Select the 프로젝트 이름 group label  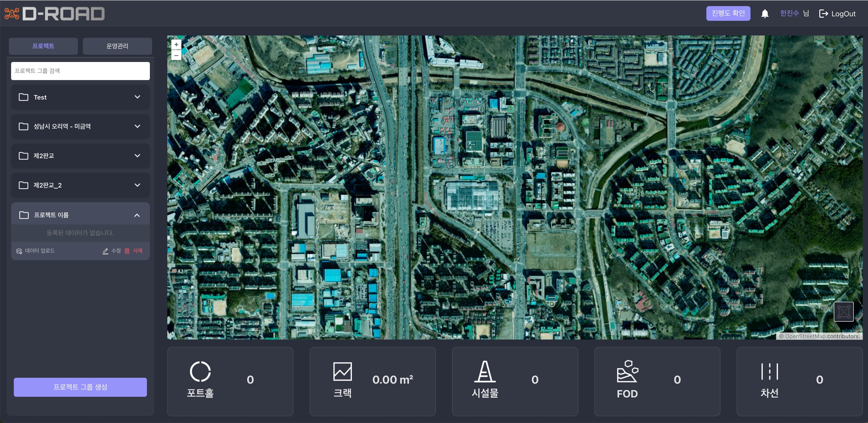pos(51,215)
